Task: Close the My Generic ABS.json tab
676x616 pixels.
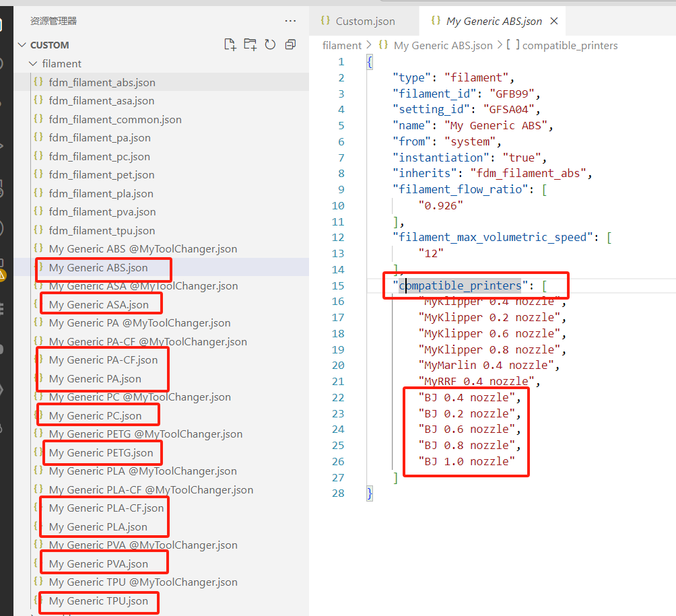Action: 554,22
